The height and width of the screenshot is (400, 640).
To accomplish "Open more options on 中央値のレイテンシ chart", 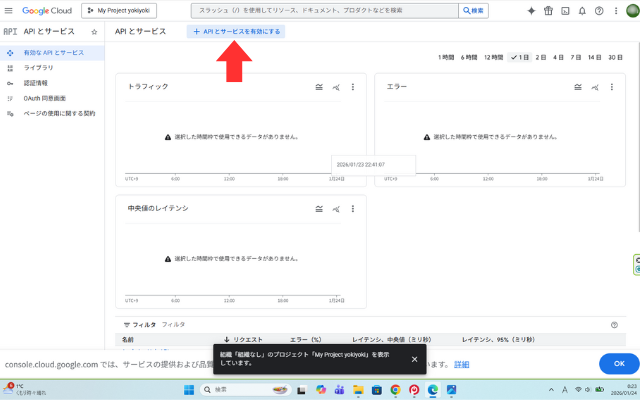I will coord(353,209).
